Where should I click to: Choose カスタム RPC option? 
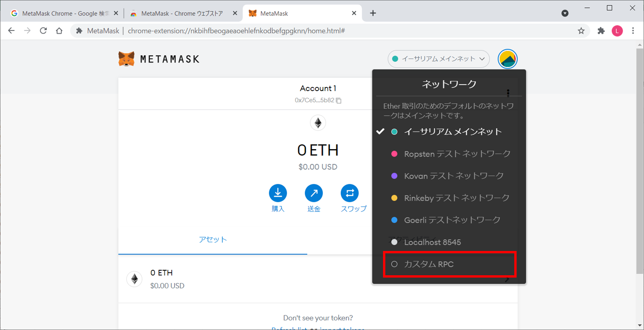click(x=449, y=264)
